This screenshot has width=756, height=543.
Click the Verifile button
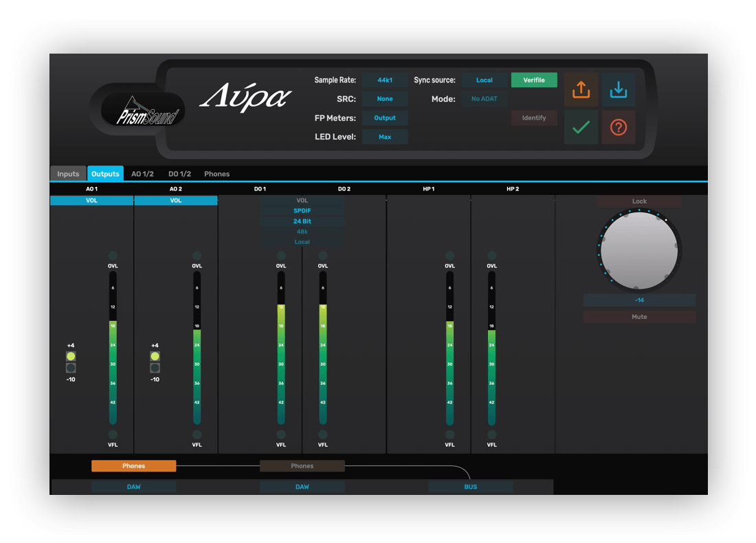pos(534,80)
